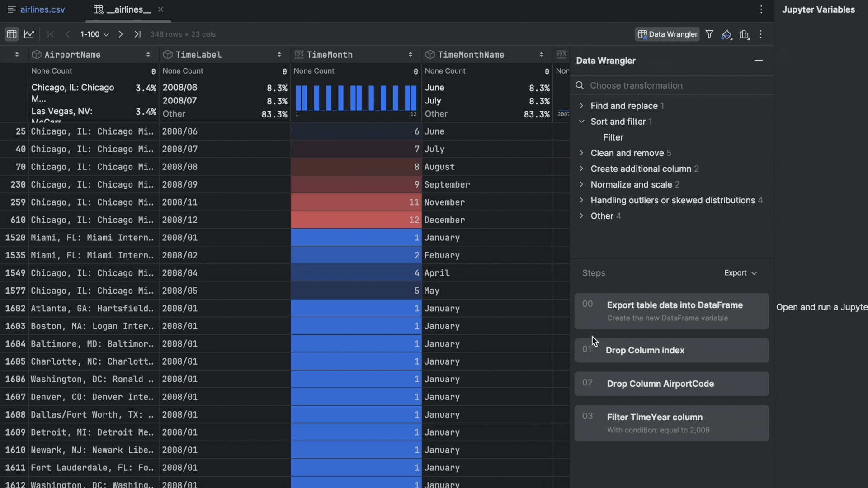Select the Drop Column AirportCode step

click(x=671, y=384)
